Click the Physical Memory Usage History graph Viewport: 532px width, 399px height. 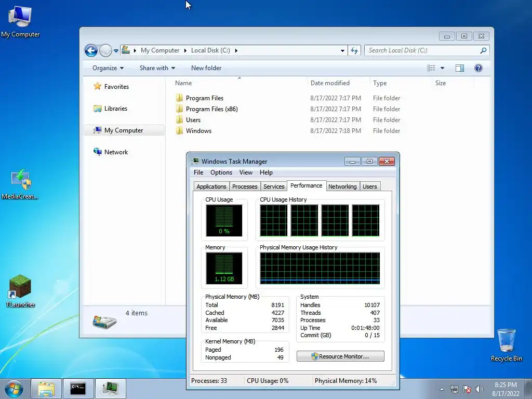pos(320,269)
